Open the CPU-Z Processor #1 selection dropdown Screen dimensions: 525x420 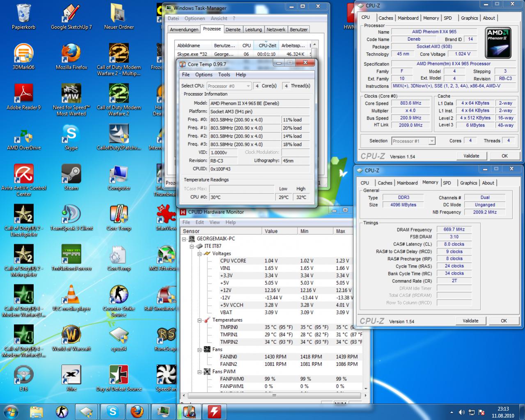413,141
